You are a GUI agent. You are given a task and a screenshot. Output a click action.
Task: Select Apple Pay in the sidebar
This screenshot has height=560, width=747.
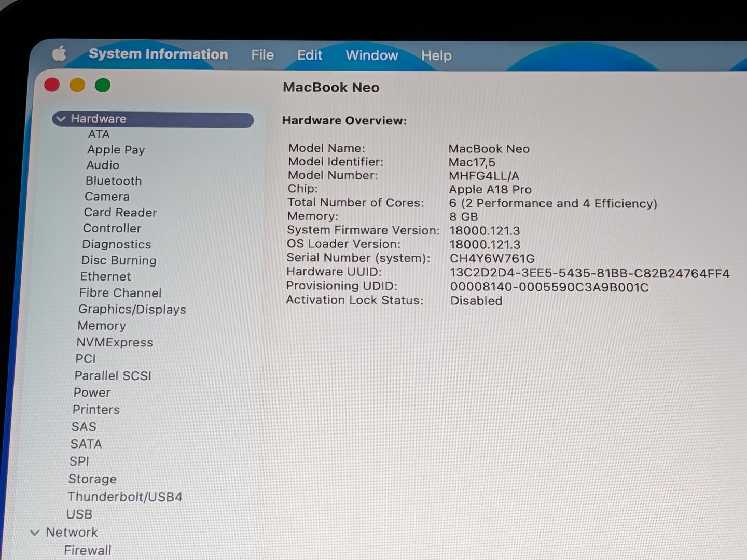pyautogui.click(x=116, y=150)
